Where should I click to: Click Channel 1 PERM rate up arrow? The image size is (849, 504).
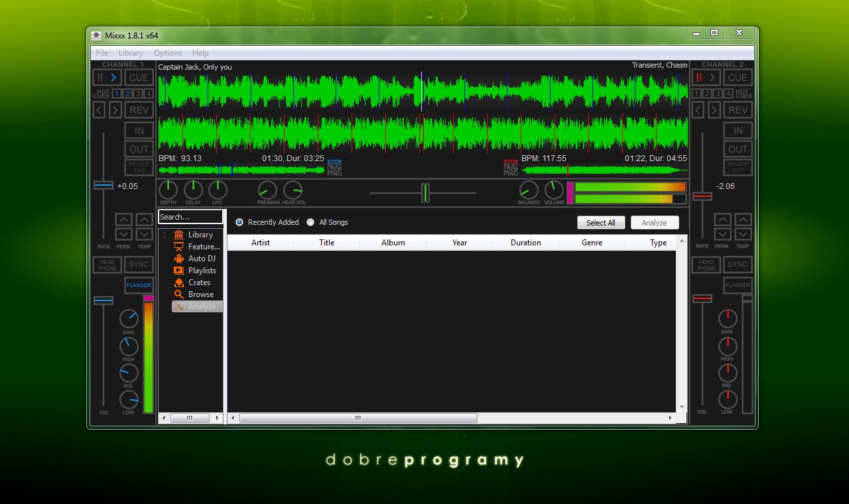pyautogui.click(x=123, y=220)
